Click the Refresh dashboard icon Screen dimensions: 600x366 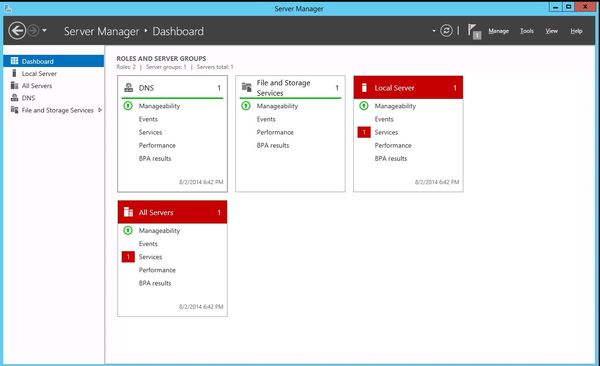[446, 31]
